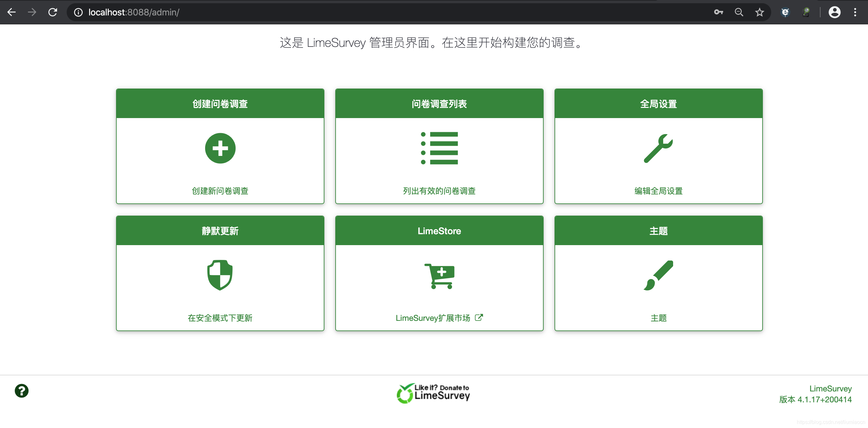Screen dimensions: 868x428
Task: Click the first browser extension icon
Action: tap(785, 13)
